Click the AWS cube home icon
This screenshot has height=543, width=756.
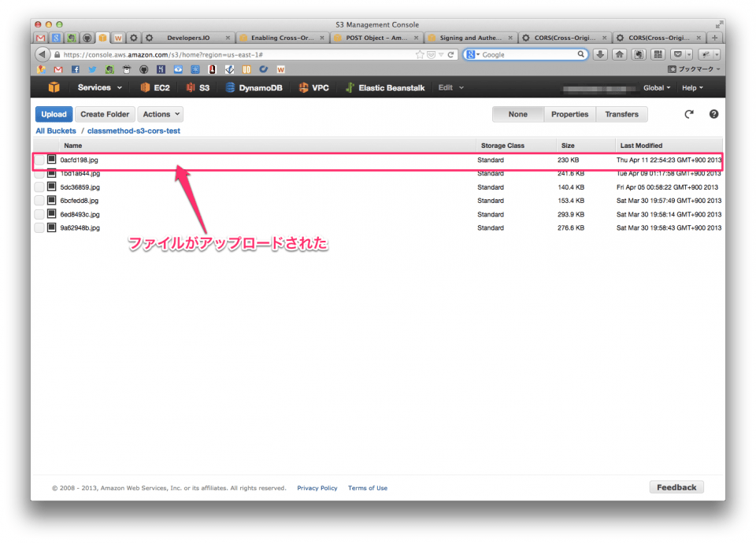pos(54,87)
